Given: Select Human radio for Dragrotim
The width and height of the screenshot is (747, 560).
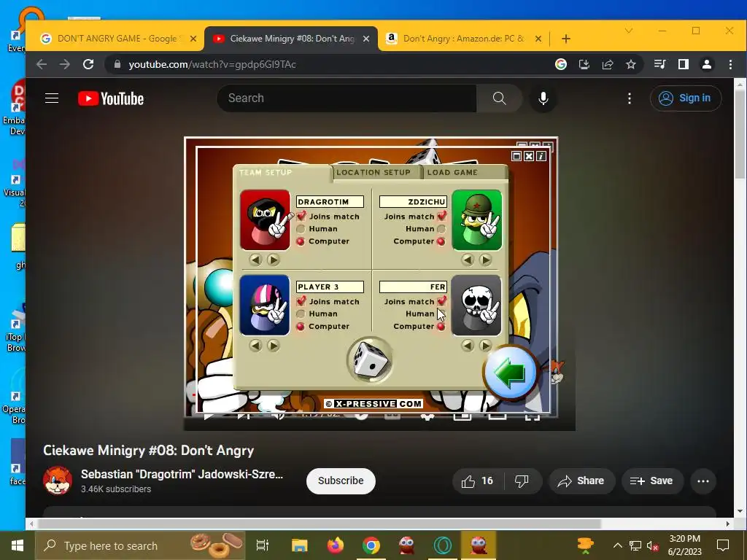Looking at the screenshot, I should point(301,229).
